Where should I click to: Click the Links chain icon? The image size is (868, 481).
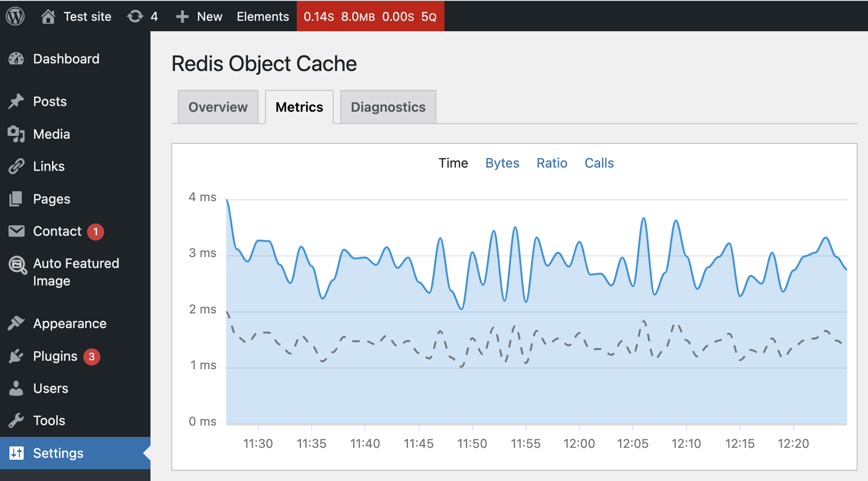pyautogui.click(x=16, y=166)
